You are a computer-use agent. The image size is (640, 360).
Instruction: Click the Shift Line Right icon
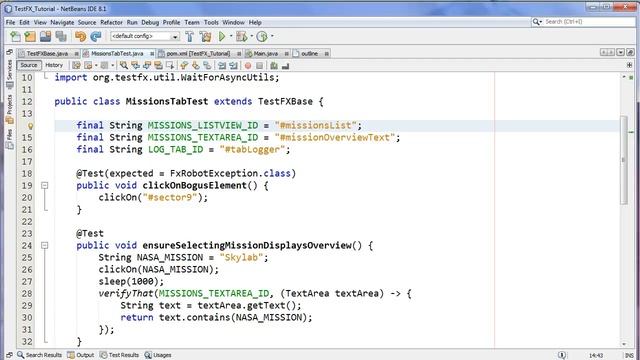pyautogui.click(x=233, y=65)
